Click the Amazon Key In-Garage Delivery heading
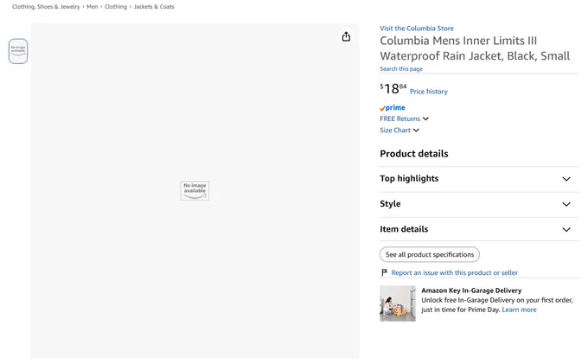588x364 pixels. coord(471,291)
